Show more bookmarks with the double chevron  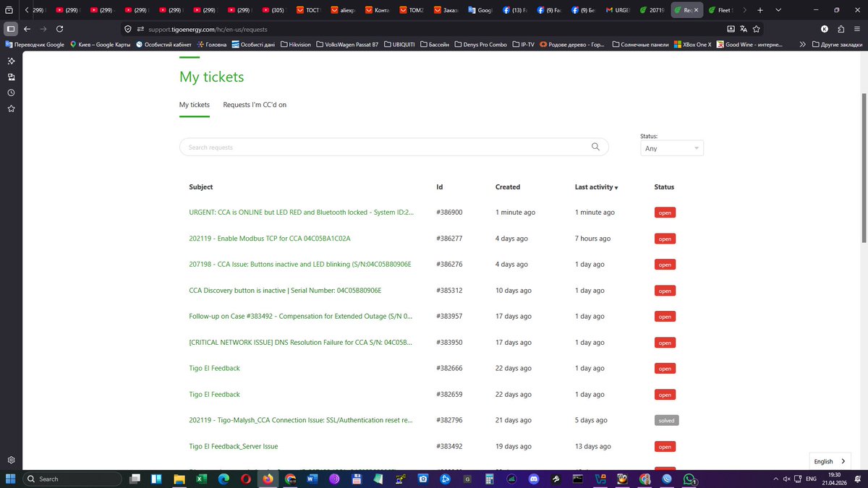(802, 44)
